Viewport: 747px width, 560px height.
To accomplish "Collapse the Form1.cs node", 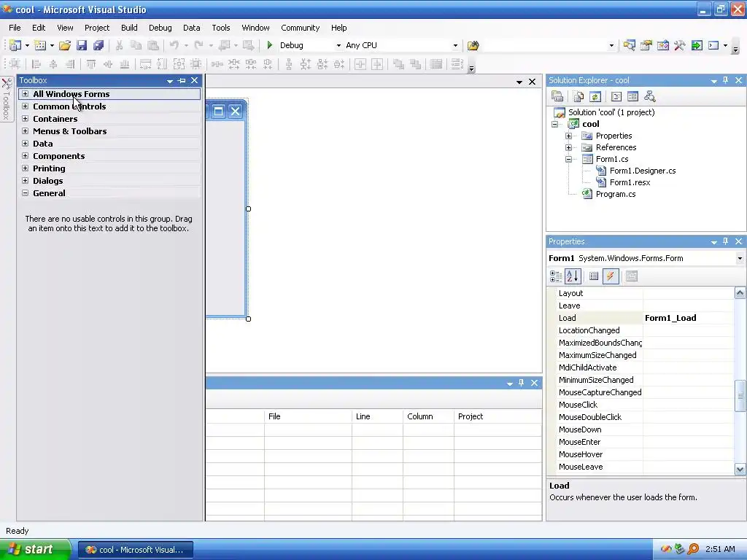I will 568,159.
